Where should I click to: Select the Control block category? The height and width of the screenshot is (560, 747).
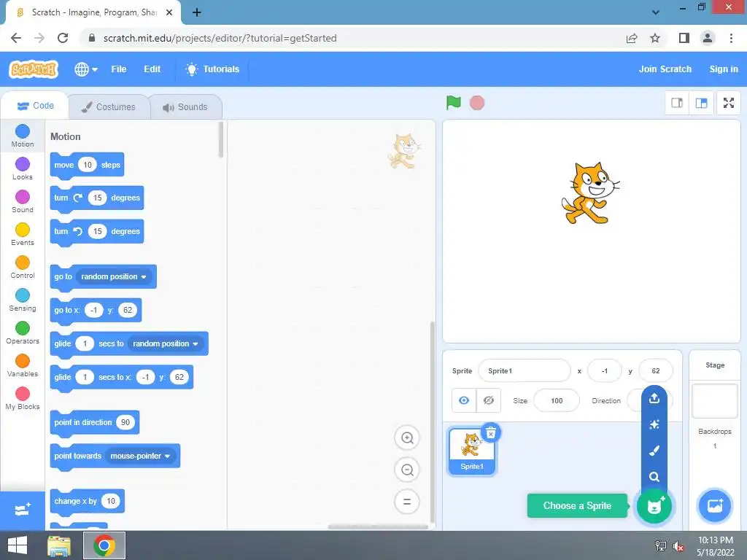point(23,268)
